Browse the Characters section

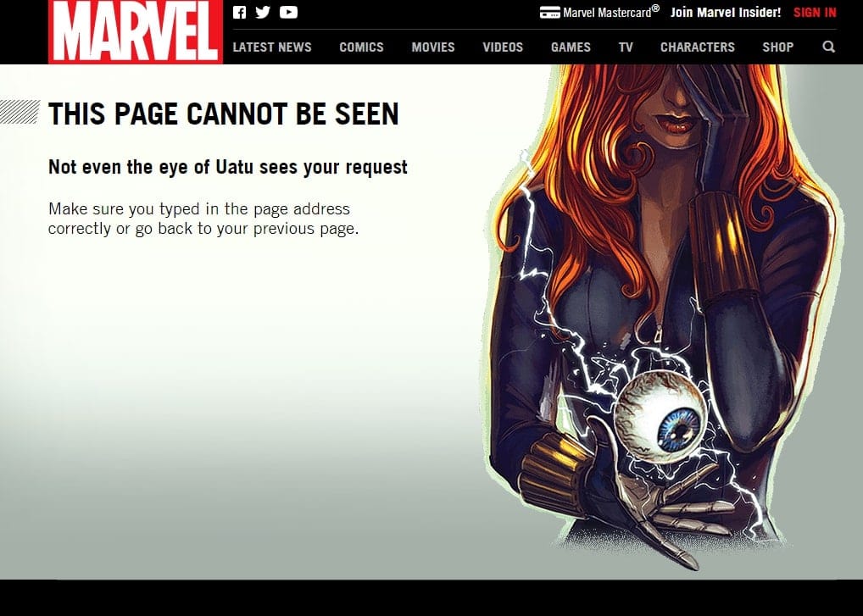pos(697,47)
